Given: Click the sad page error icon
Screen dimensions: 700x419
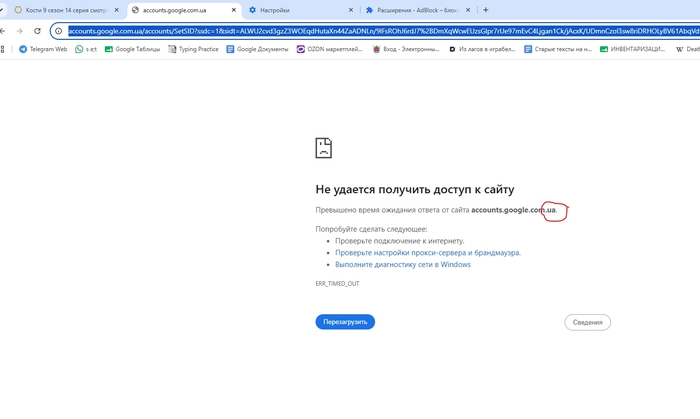Looking at the screenshot, I should (324, 148).
